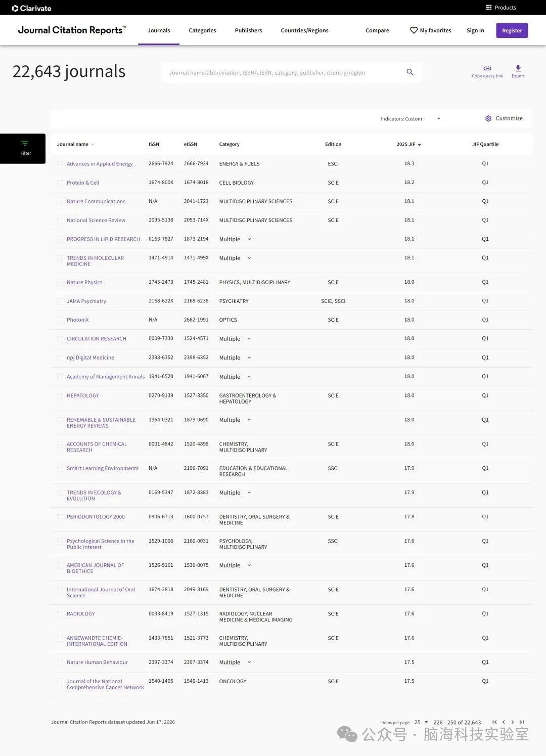This screenshot has height=756, width=546.
Task: Expand categories for TRENDS IN MOLECULAR MEDICINE
Action: [249, 258]
